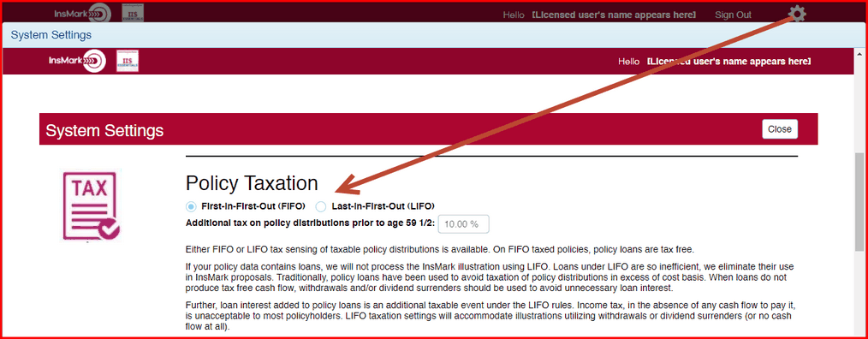
Task: Click the 'Further, loan interest added' paragraph
Action: point(490,315)
